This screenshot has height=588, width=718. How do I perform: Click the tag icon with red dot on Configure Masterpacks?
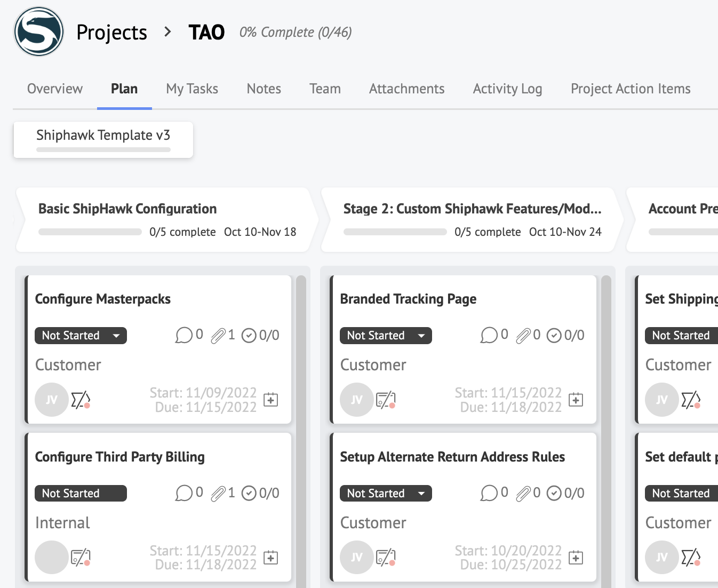pyautogui.click(x=80, y=399)
